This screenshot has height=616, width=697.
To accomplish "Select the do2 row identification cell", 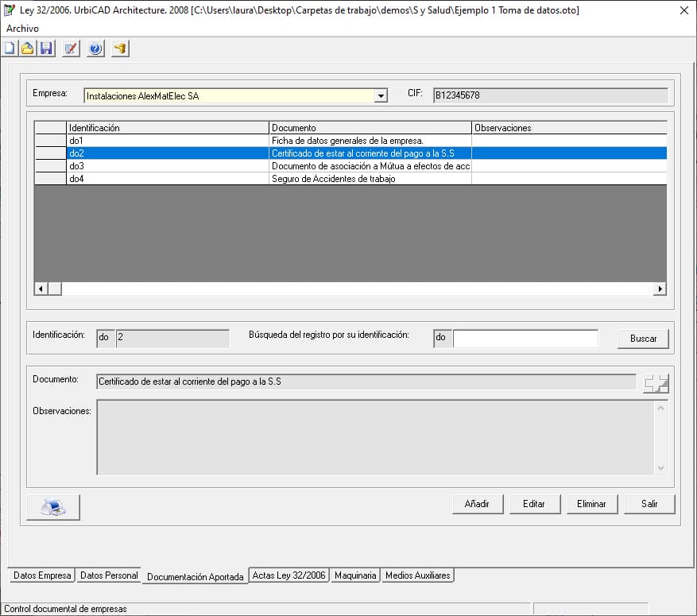I will coord(168,153).
